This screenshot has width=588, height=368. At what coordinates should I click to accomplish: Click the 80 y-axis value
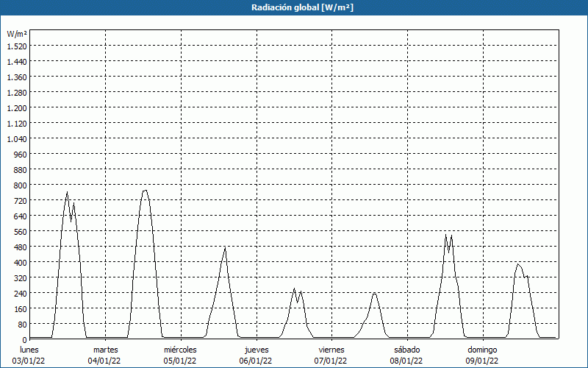[22, 324]
